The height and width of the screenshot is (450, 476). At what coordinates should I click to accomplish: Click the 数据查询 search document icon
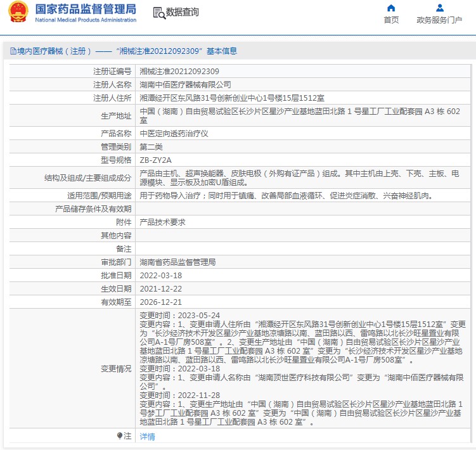tap(158, 13)
